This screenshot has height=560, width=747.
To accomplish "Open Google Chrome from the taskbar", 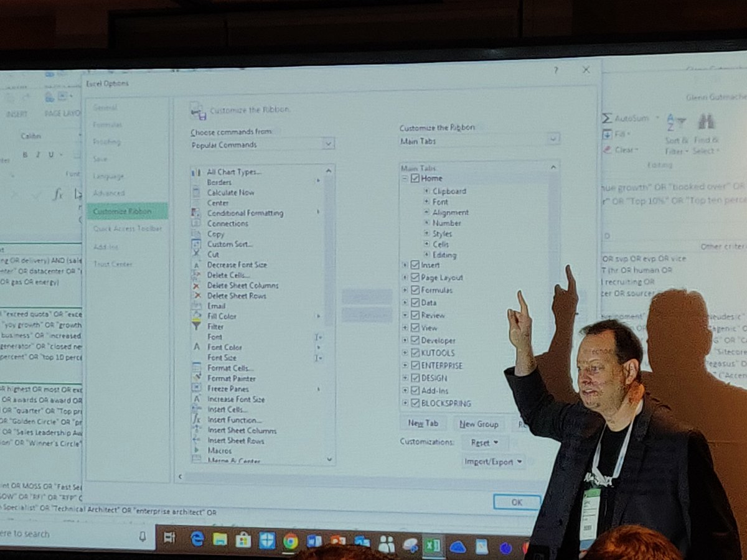I will point(290,541).
